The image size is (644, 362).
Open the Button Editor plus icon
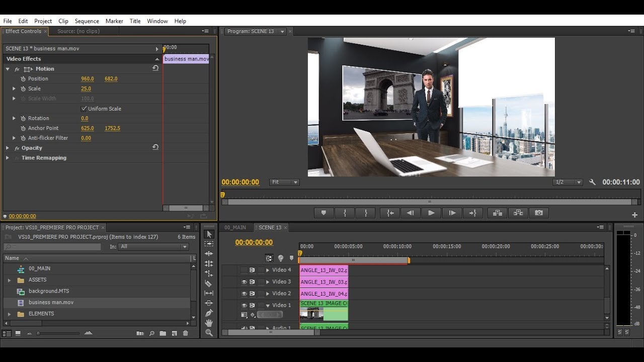pos(635,215)
